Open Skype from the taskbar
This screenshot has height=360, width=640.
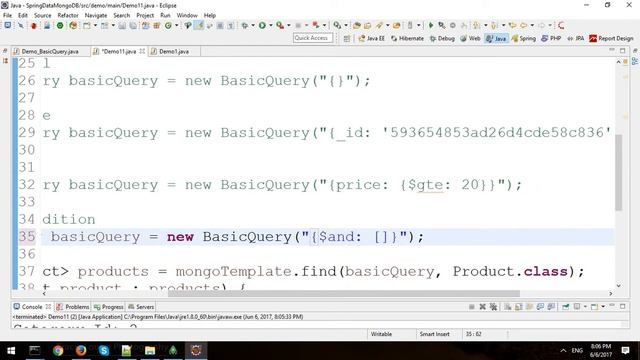click(x=104, y=350)
